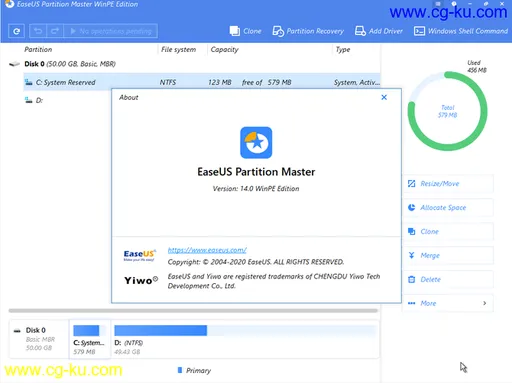This screenshot has width=512, height=383.
Task: Open Partition Recovery
Action: pos(308,31)
